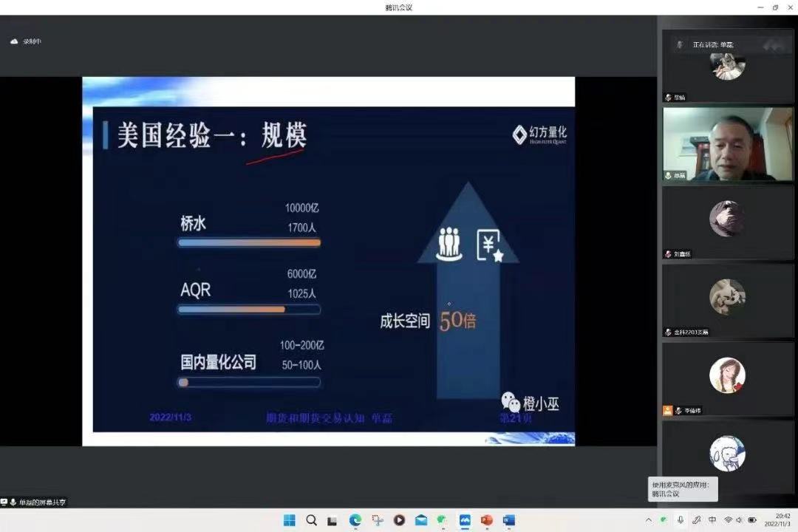Click the screen sharing label at bottom-left
Viewport: 798px width, 532px height.
point(35,502)
